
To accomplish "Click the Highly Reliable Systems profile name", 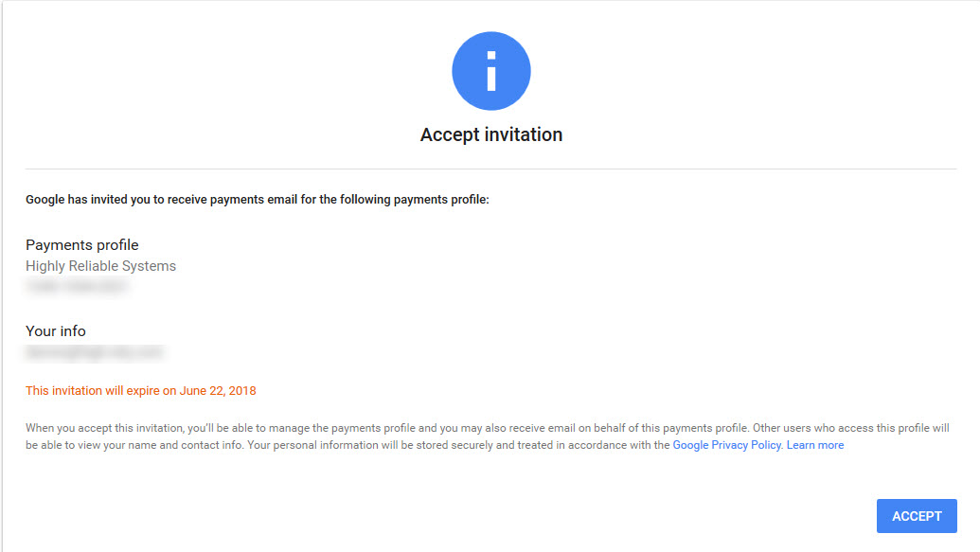I will [100, 266].
